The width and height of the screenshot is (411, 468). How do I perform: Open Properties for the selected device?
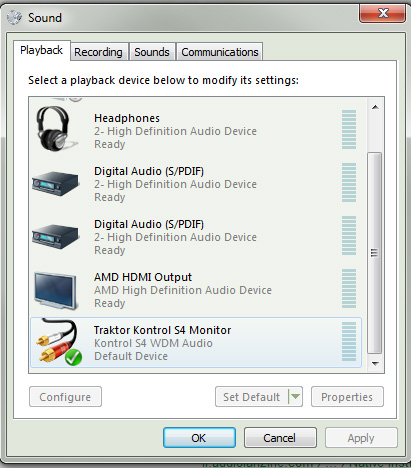(347, 397)
